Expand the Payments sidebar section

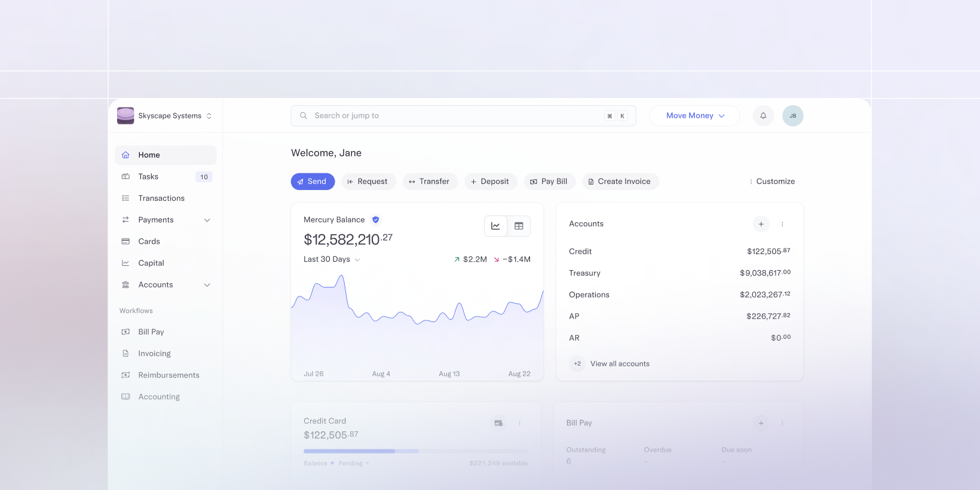pyautogui.click(x=207, y=220)
